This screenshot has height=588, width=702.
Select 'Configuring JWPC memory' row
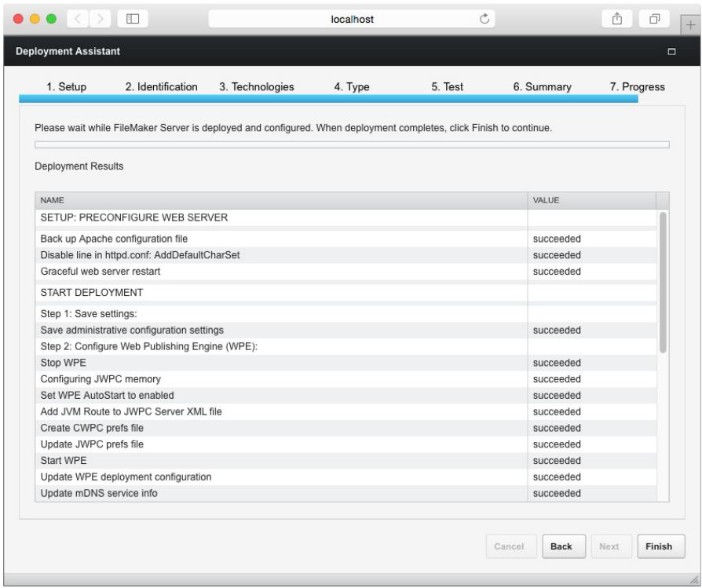point(346,379)
